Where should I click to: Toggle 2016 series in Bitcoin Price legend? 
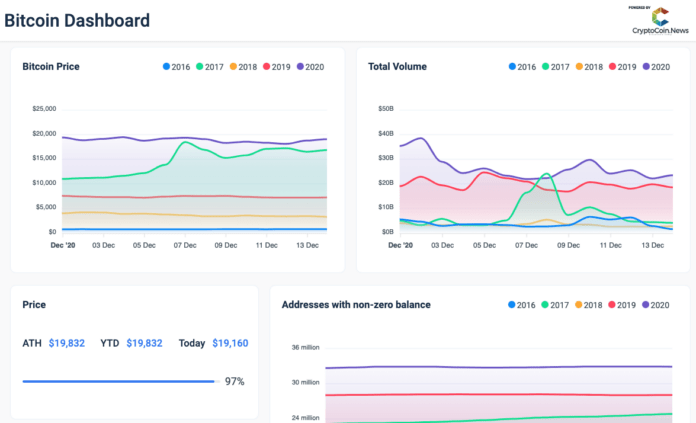(176, 67)
